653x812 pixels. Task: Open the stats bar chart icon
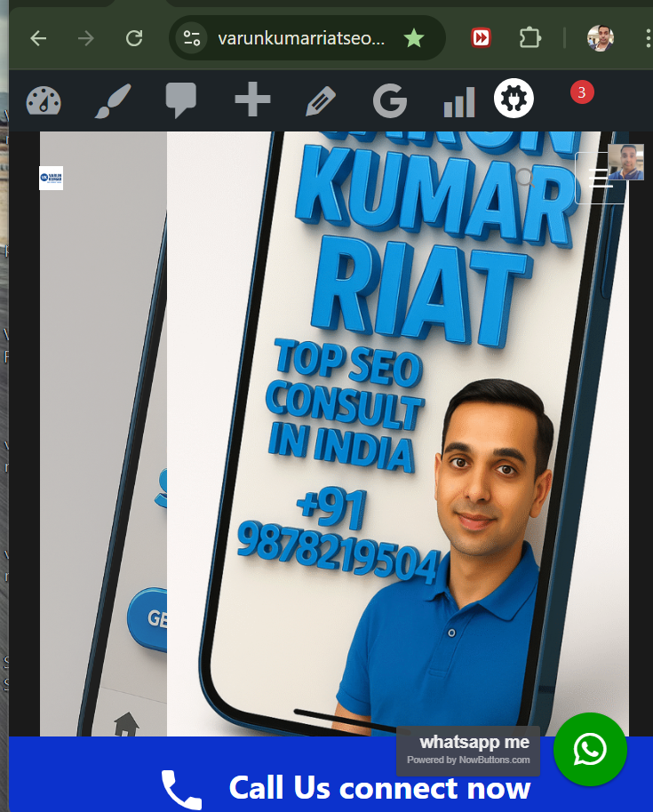459,101
